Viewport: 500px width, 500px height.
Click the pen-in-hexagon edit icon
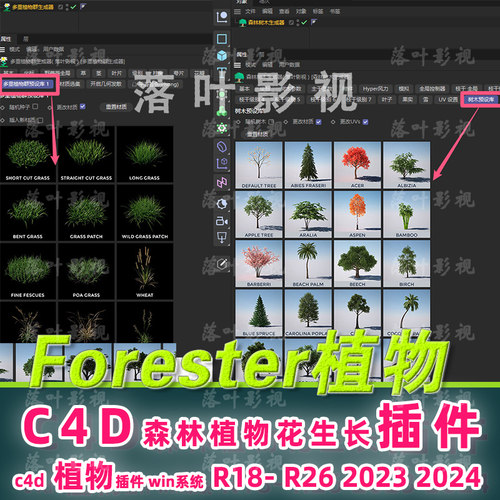pos(222,264)
